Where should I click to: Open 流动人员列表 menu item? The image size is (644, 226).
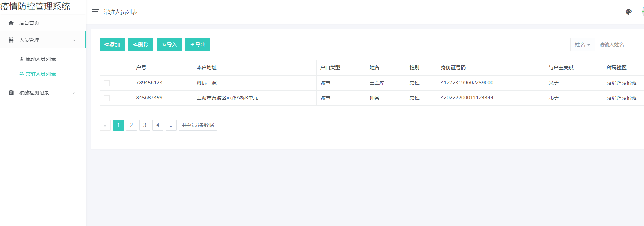41,59
